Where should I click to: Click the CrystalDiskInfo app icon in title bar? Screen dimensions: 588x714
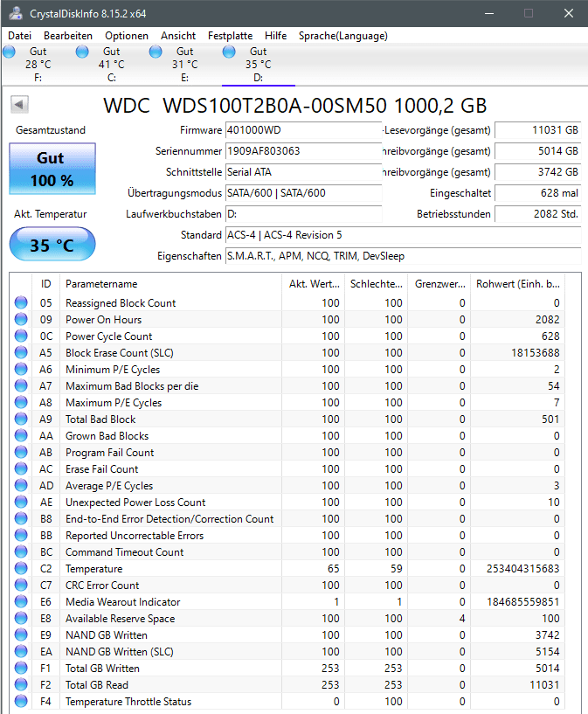[x=16, y=13]
